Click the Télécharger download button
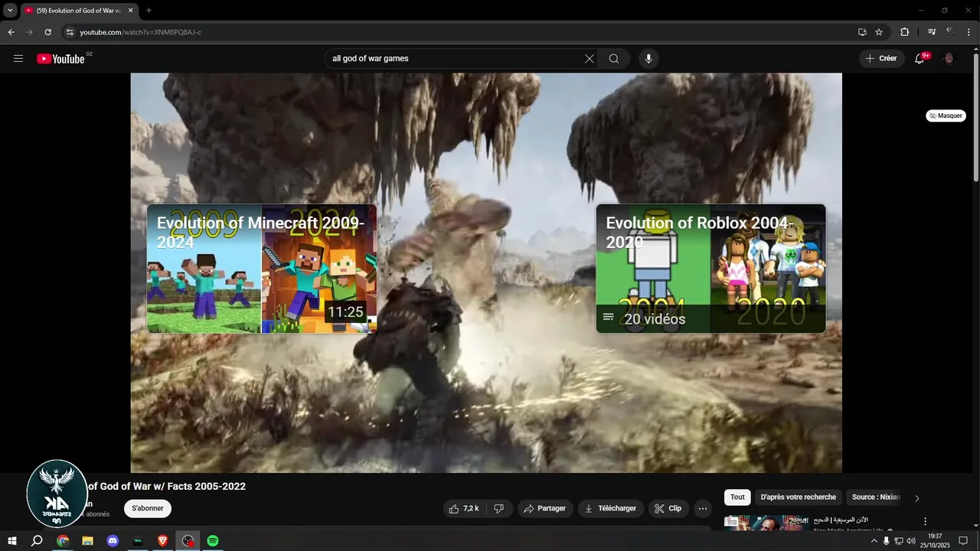Screen dimensions: 980x551 pos(610,508)
